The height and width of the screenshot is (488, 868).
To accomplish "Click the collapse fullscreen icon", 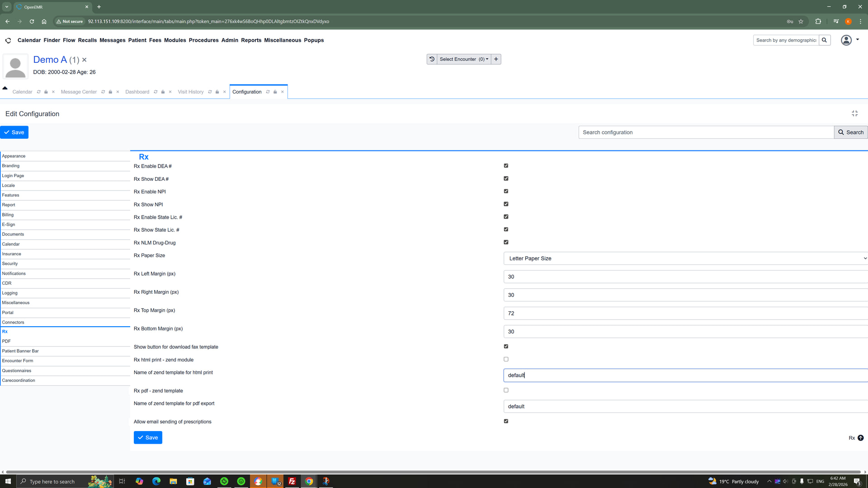I will (x=854, y=113).
